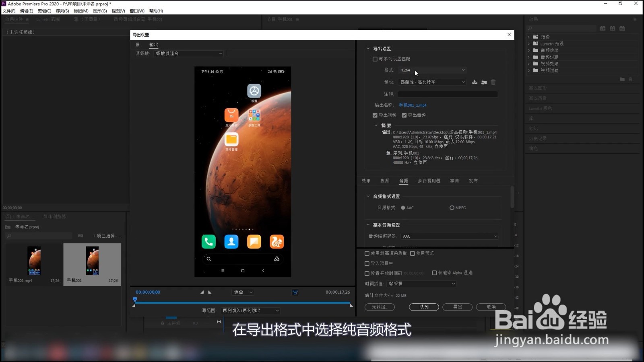The image size is (644, 362).
Task: Open the 源范围 source range dropdown
Action: [x=250, y=310]
